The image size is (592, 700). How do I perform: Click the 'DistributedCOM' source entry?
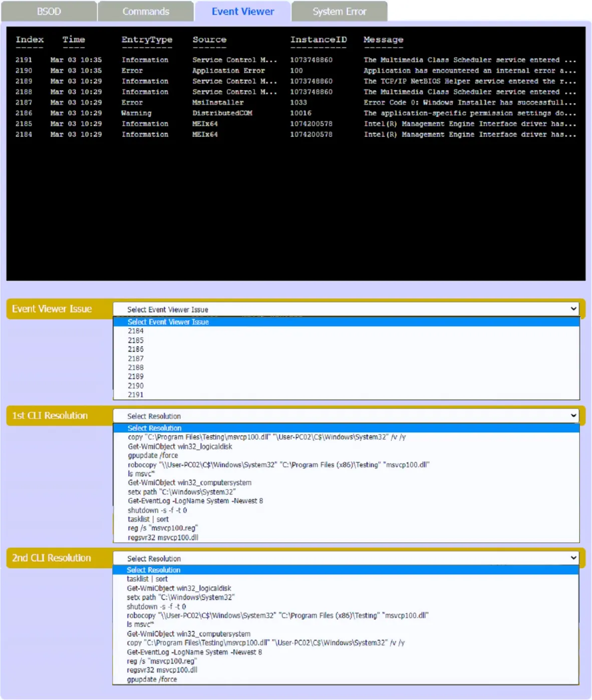(222, 113)
